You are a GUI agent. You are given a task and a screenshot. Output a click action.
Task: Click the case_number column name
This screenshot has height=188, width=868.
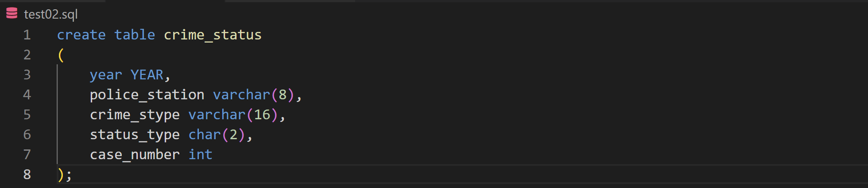[135, 154]
